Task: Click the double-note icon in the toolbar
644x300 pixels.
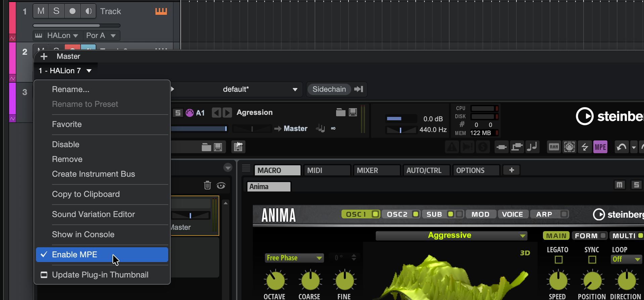Action: 532,147
